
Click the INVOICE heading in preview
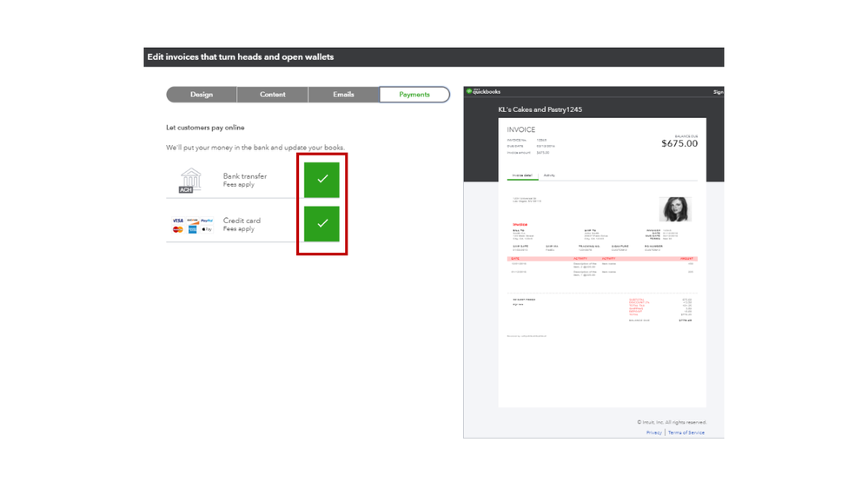(x=521, y=129)
